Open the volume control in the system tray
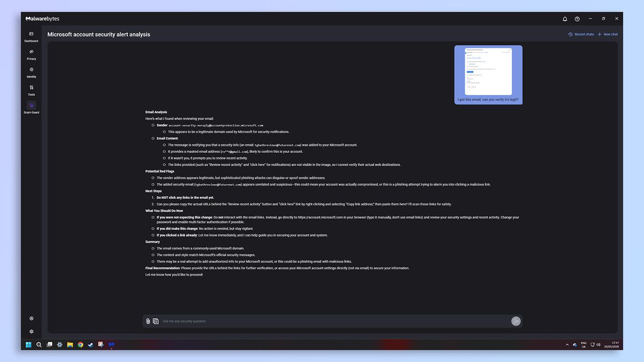Screen dimensions: 644x362 coord(598,345)
